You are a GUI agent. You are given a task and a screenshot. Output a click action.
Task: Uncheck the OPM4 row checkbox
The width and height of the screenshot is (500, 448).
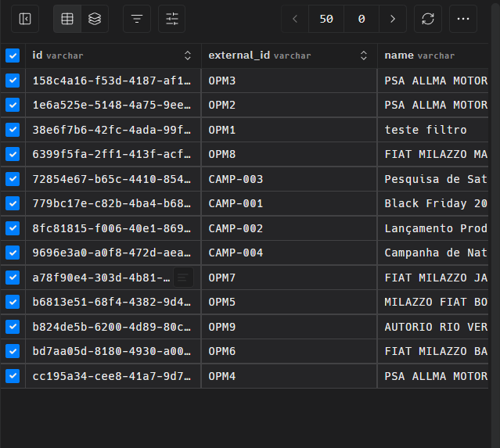[13, 376]
